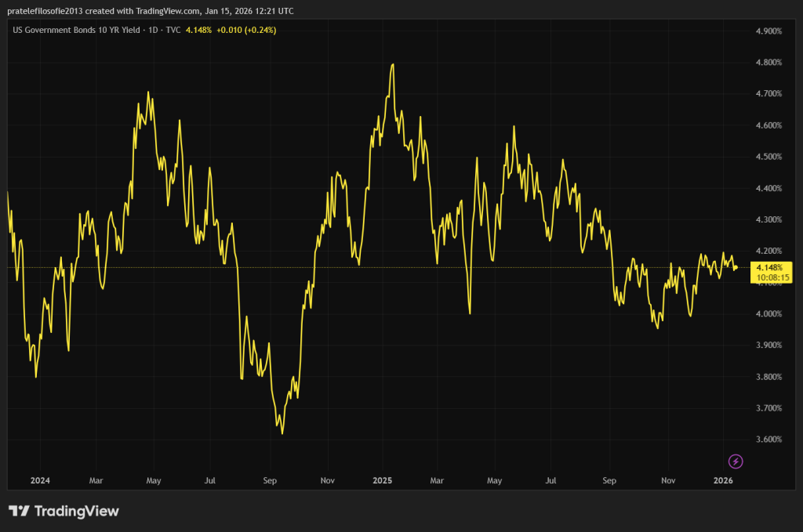Select the 2025 label on time axis

382,480
